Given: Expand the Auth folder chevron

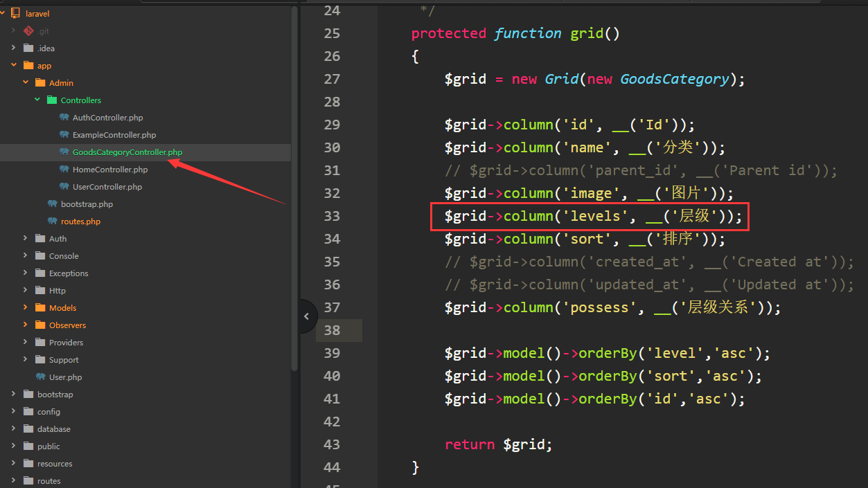Looking at the screenshot, I should (x=26, y=238).
